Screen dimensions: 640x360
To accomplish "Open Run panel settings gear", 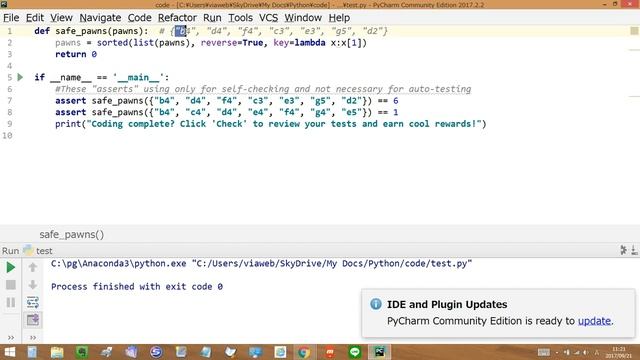I will pyautogui.click(x=623, y=250).
